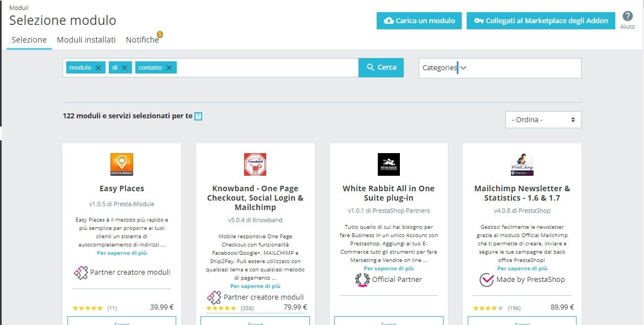Open the Aiuto help icon
Viewport: 644px width, 325px height.
(x=627, y=17)
